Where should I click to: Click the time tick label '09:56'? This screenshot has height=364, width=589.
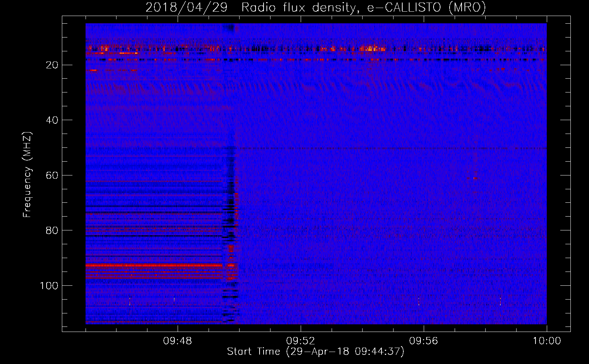(x=424, y=341)
